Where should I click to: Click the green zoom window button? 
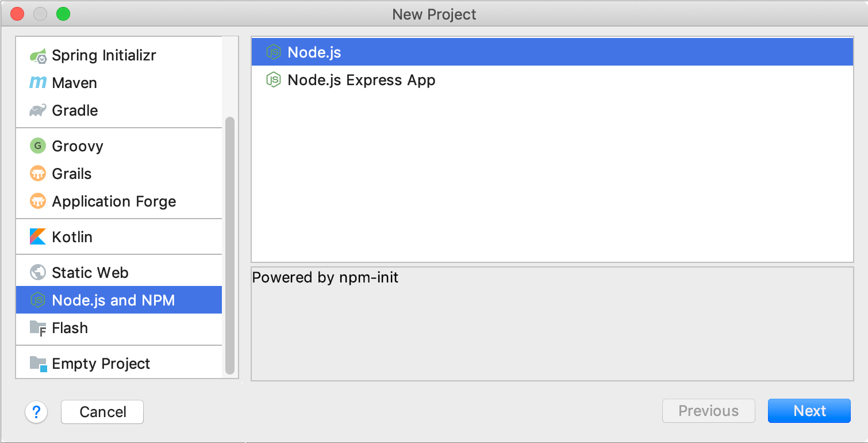click(x=63, y=14)
